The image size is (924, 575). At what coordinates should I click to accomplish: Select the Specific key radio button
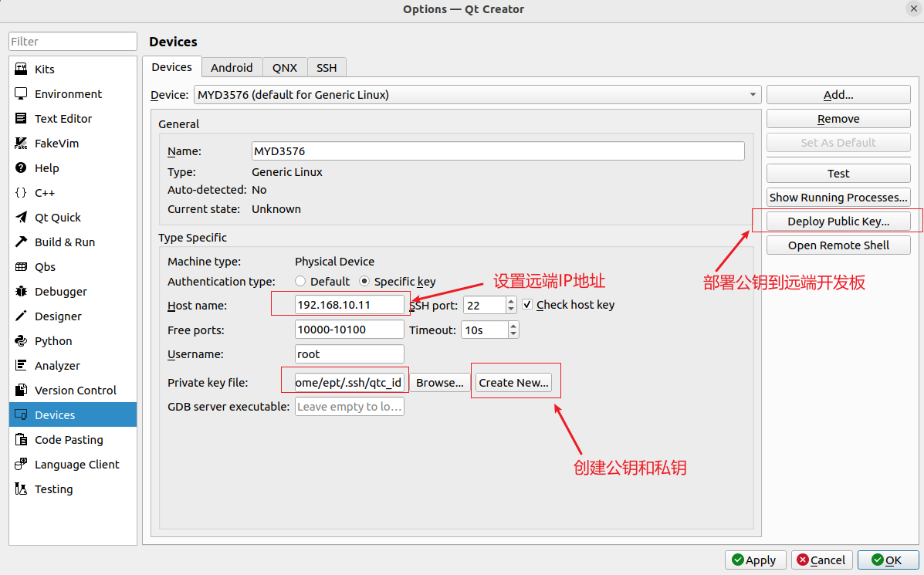(x=364, y=282)
